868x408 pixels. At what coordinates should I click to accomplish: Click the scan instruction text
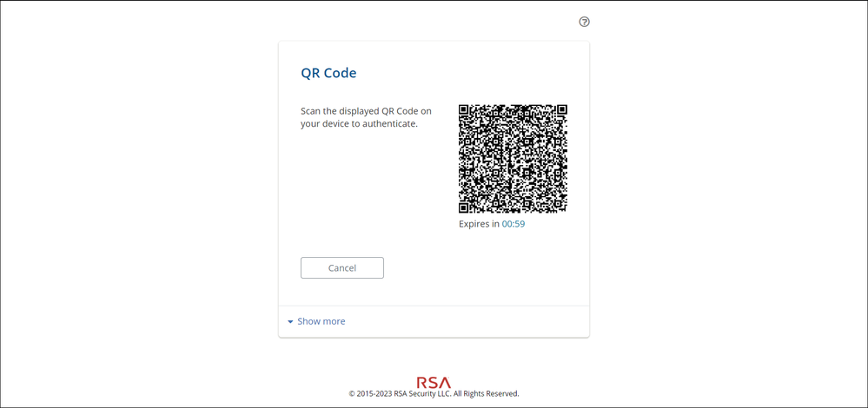366,117
